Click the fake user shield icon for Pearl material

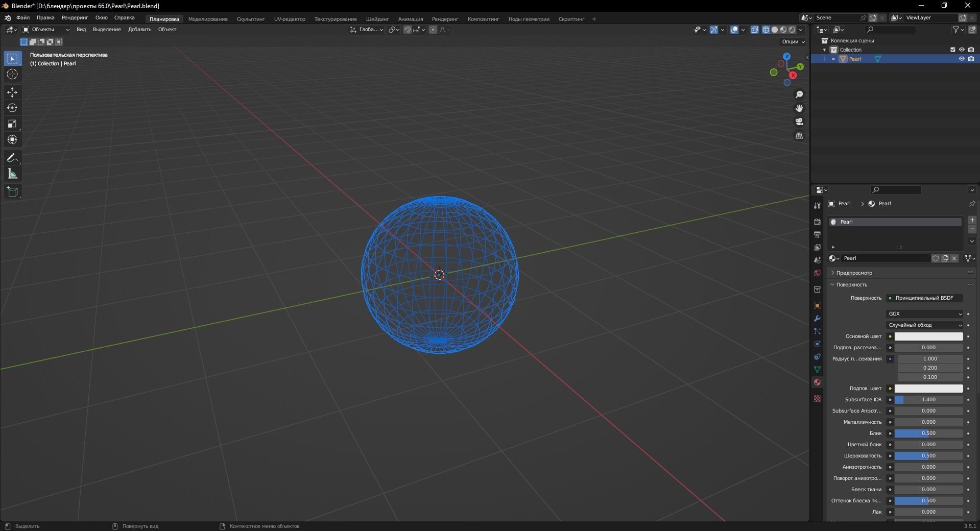pyautogui.click(x=936, y=258)
